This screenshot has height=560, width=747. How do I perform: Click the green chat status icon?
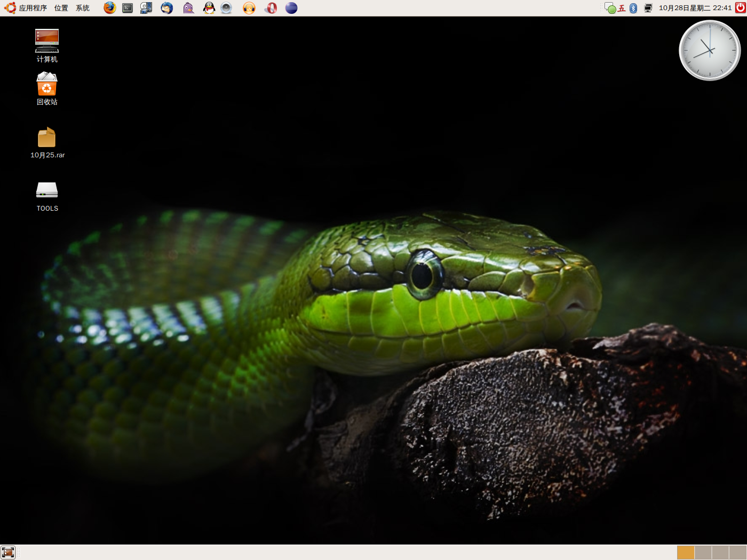point(610,8)
